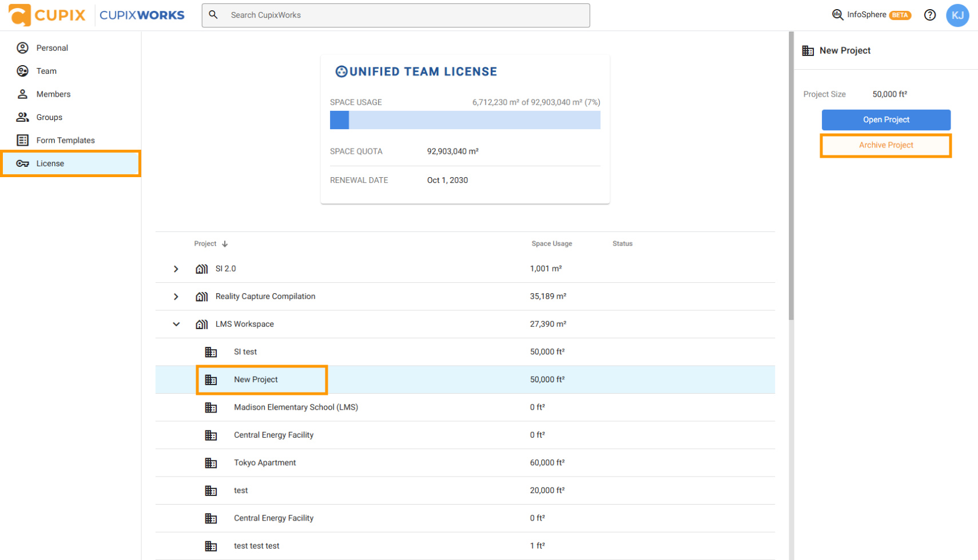
Task: Click the Unified Team License header icon
Action: [341, 71]
